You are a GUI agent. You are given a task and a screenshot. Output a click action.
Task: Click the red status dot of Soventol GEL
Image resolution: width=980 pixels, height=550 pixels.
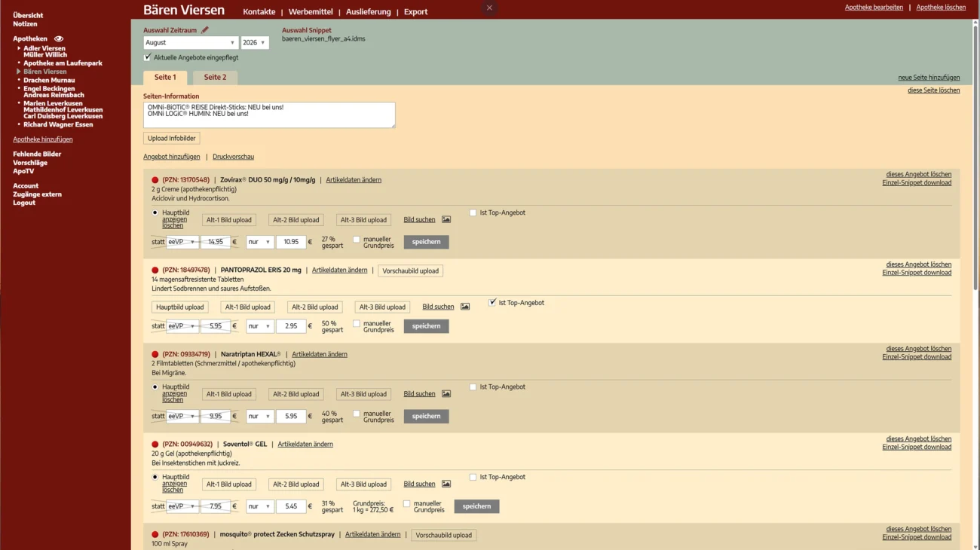(x=155, y=445)
